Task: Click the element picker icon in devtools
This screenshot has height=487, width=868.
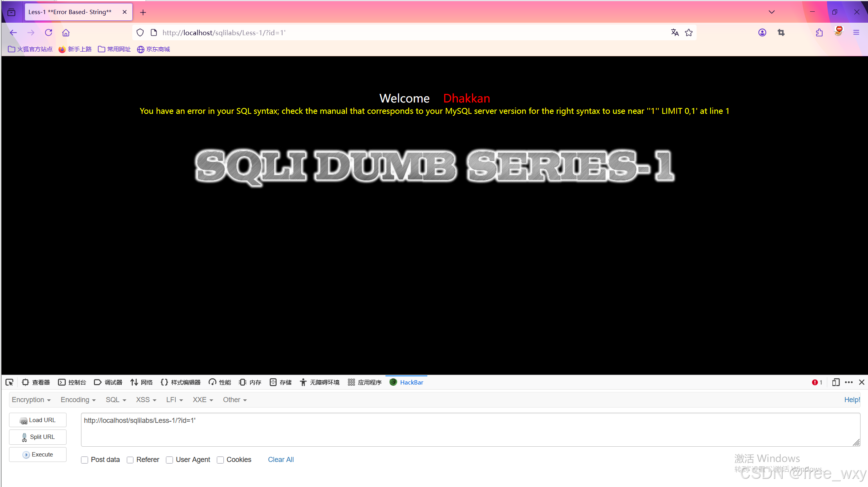Action: tap(9, 382)
